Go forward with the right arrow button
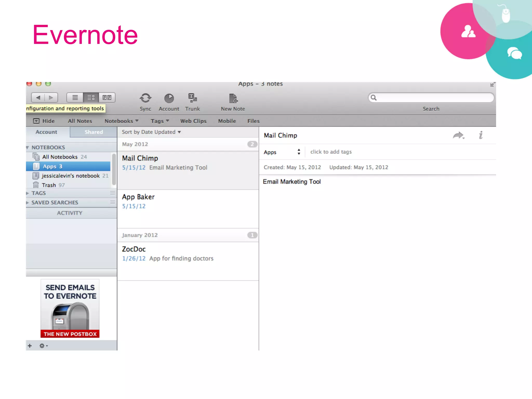Screen dimensions: 532x399 [x=51, y=98]
